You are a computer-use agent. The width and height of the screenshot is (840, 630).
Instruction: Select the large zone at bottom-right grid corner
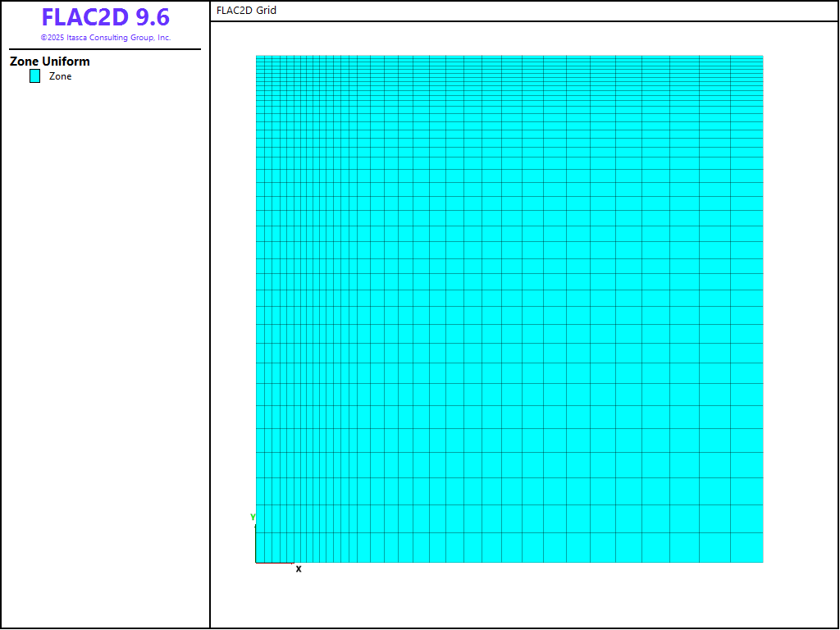pos(746,547)
